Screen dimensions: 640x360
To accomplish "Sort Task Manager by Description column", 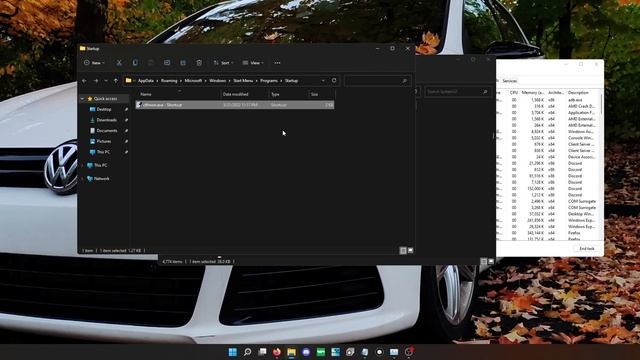I will click(579, 93).
